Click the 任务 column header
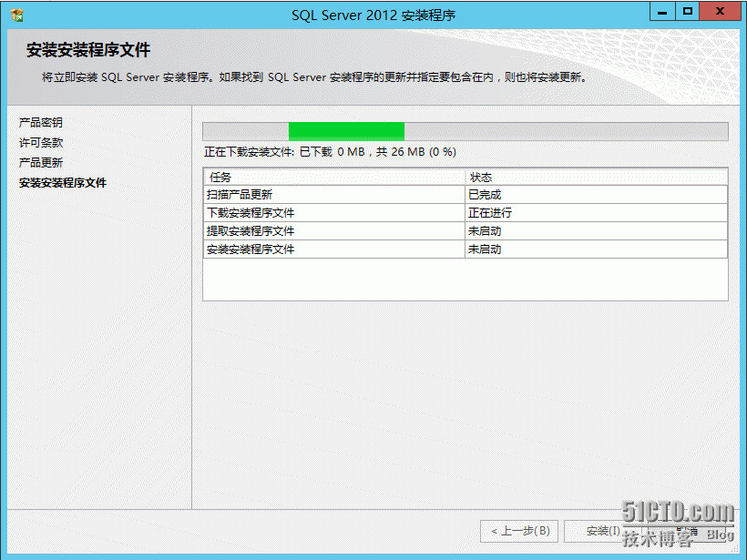Viewport: 747px width, 560px height. coord(334,178)
